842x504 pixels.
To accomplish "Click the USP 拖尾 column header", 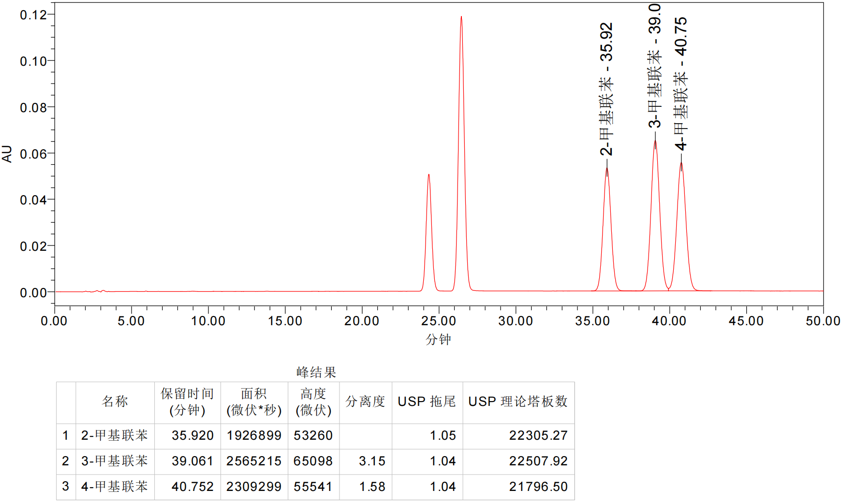I will 427,402.
